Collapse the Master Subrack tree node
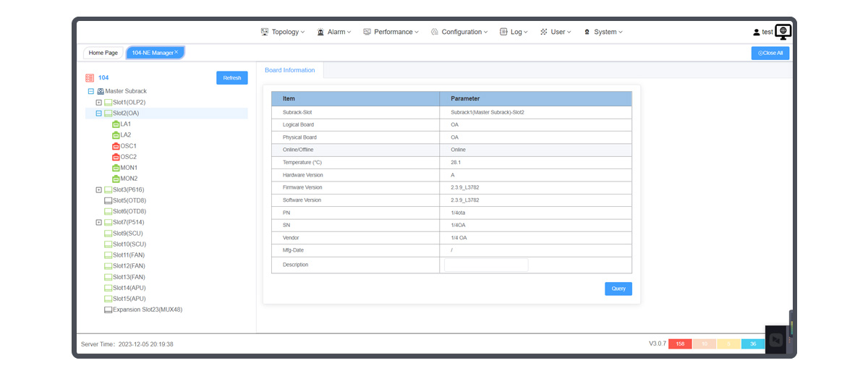The image size is (868, 376). pos(91,91)
